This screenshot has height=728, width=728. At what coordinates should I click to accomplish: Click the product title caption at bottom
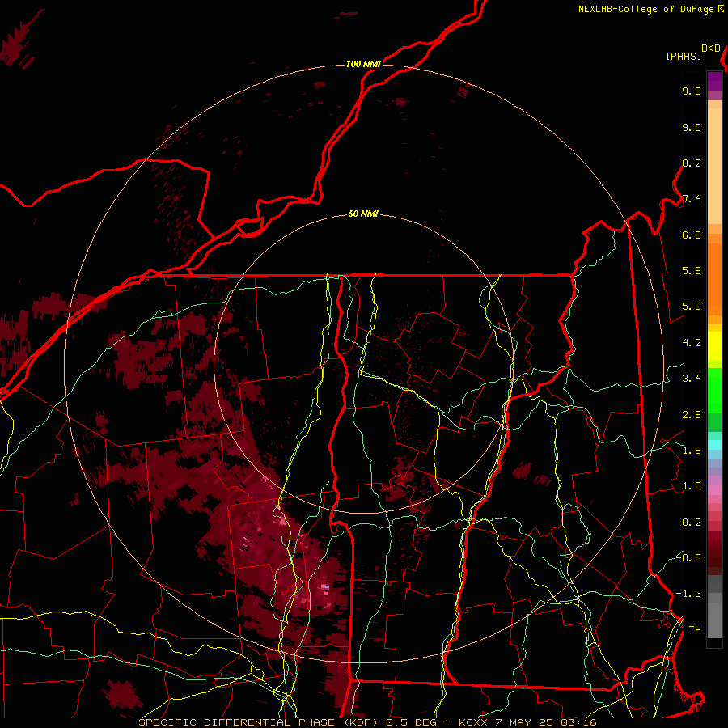coord(368,722)
